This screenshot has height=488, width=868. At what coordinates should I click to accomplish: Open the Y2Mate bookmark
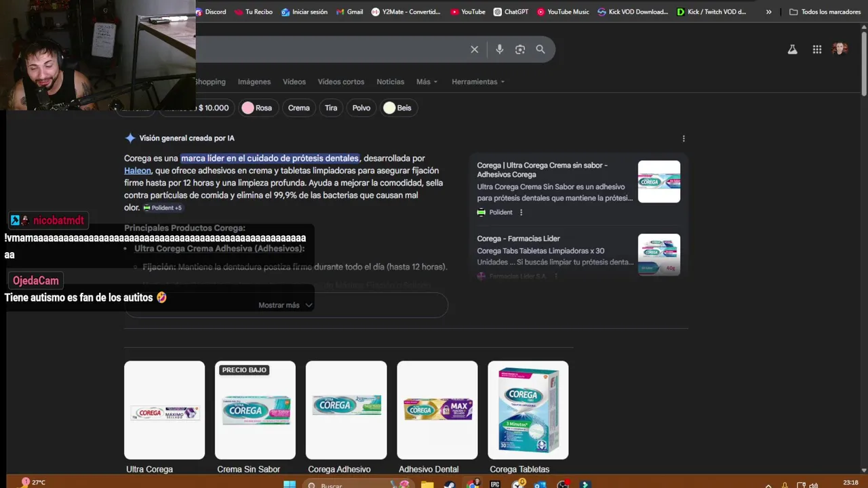click(x=406, y=12)
